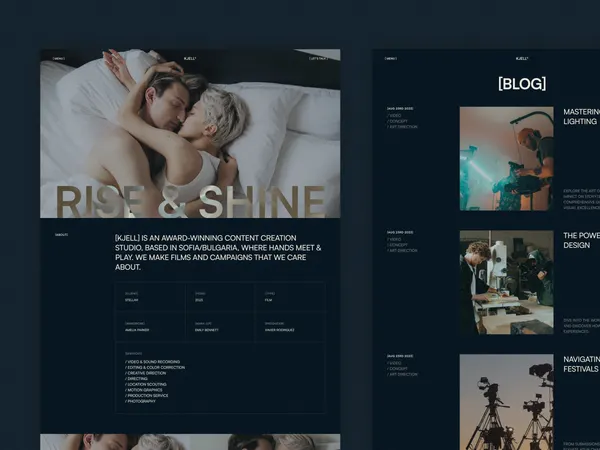Click the paragraph starting '[KJELL] IS AN AWARD-WINNING'
Image resolution: width=600 pixels, height=450 pixels.
tap(218, 253)
